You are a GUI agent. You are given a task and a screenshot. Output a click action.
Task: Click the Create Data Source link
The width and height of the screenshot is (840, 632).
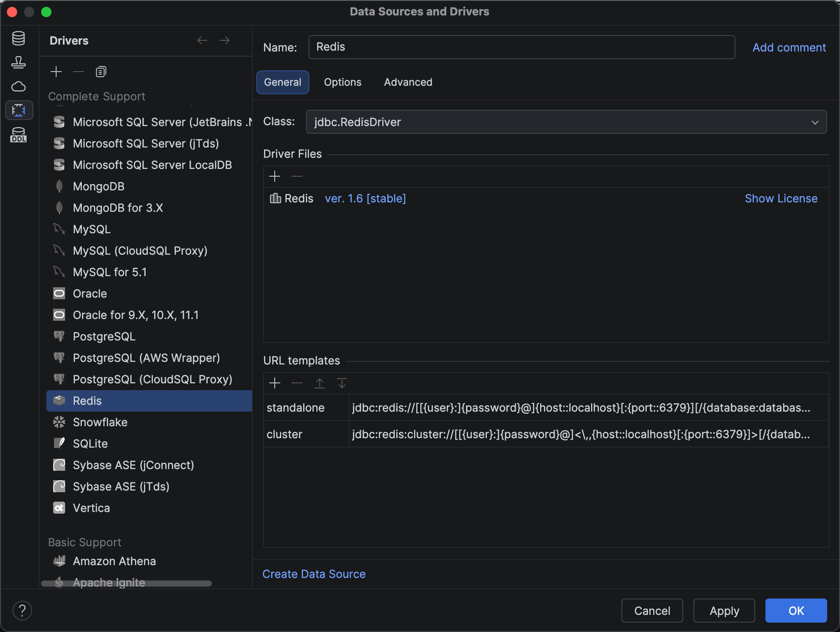click(x=314, y=574)
